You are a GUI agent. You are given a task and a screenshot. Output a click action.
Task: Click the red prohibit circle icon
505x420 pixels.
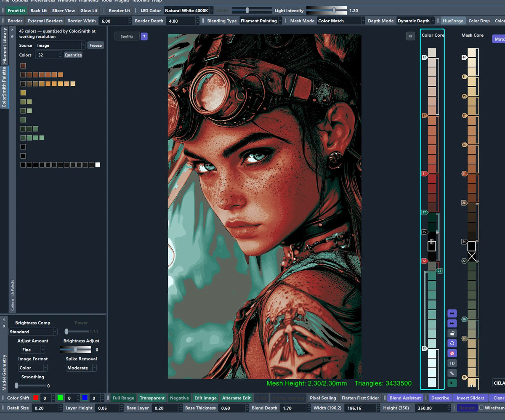click(x=452, y=353)
